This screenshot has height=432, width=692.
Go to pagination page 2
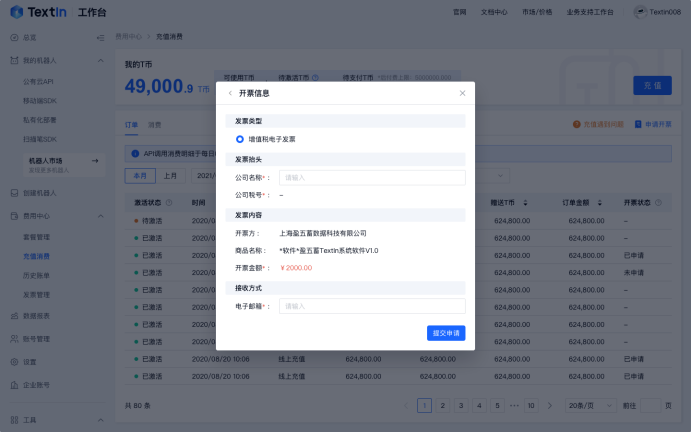point(442,406)
